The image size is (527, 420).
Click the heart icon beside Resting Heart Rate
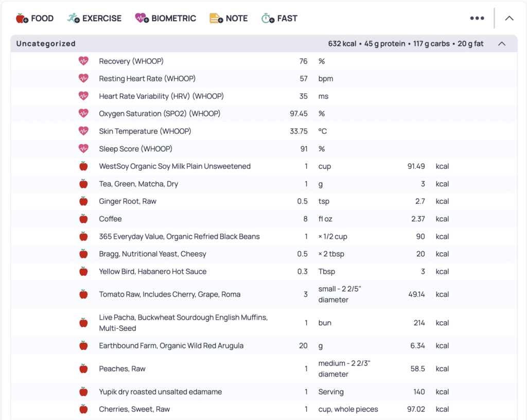pyautogui.click(x=83, y=79)
